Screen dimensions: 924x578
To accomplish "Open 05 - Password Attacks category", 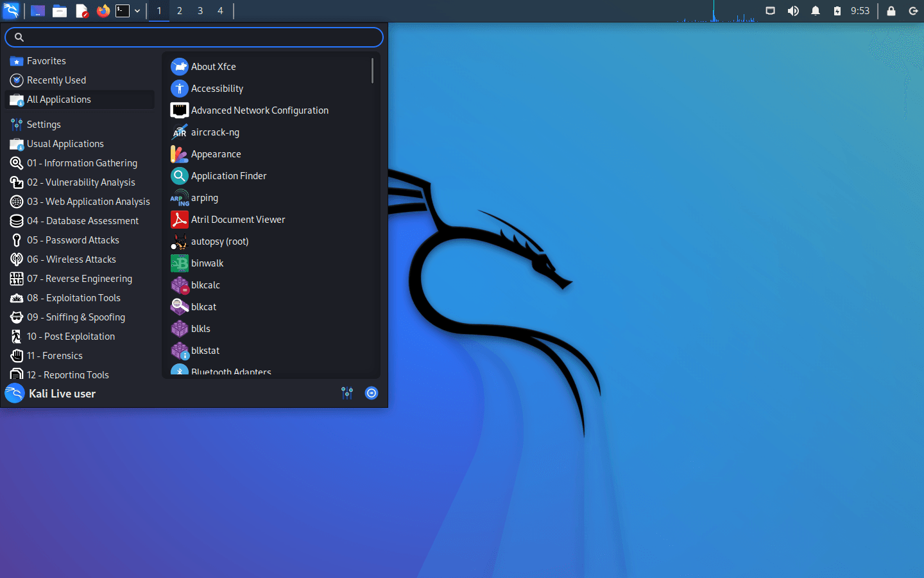I will 80,240.
